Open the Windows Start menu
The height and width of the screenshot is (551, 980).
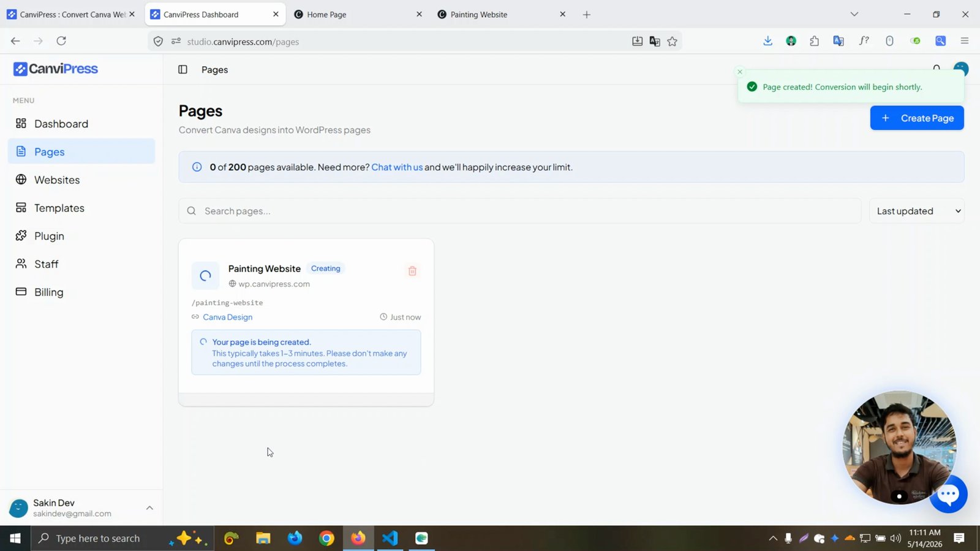coord(15,538)
